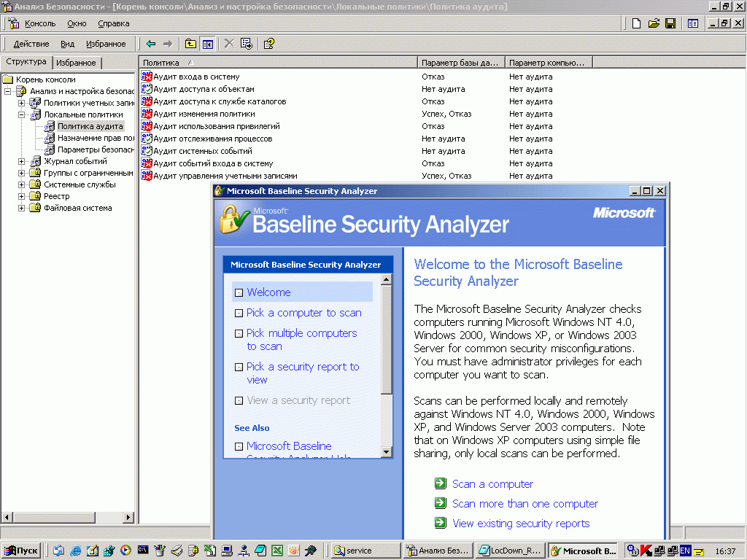The height and width of the screenshot is (560, 747).
Task: Select the row 'Аудит управления учетными записями'
Action: (x=225, y=176)
